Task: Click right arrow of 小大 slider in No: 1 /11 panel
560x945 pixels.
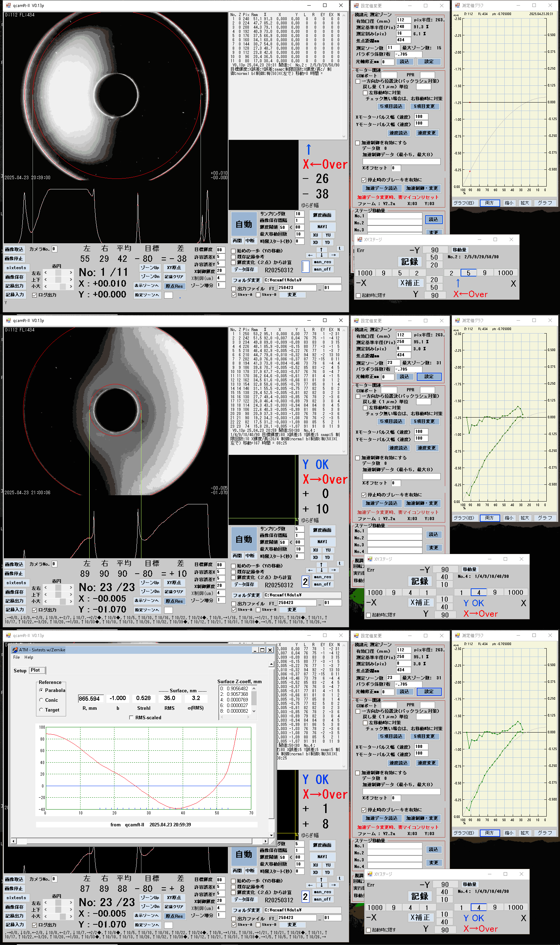Action: pos(71,286)
